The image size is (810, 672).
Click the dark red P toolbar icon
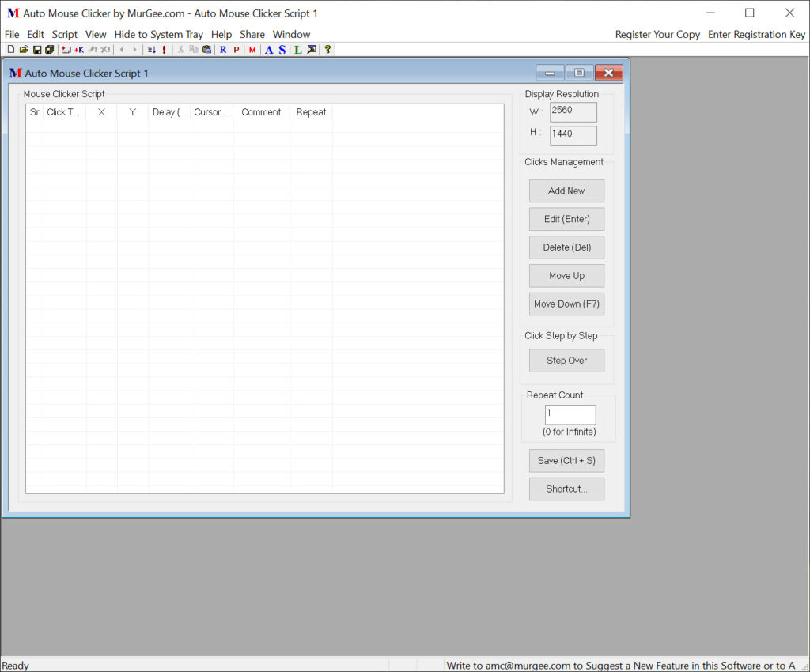[x=236, y=50]
